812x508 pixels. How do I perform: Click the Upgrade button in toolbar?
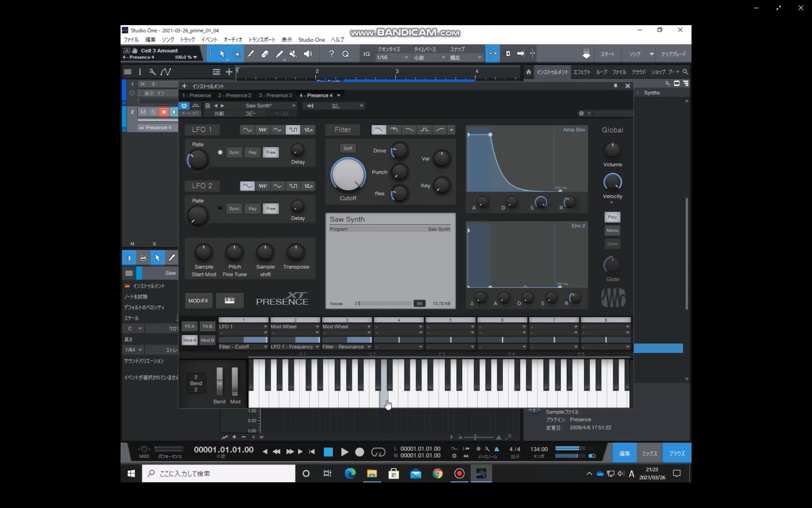coord(673,54)
